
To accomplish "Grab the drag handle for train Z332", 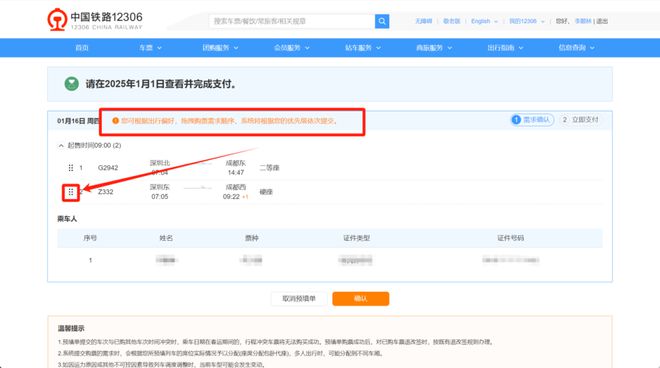I will pos(71,192).
